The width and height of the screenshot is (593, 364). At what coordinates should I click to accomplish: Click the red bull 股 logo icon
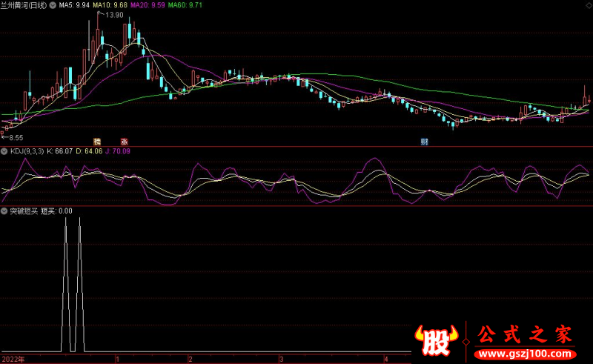point(437,340)
